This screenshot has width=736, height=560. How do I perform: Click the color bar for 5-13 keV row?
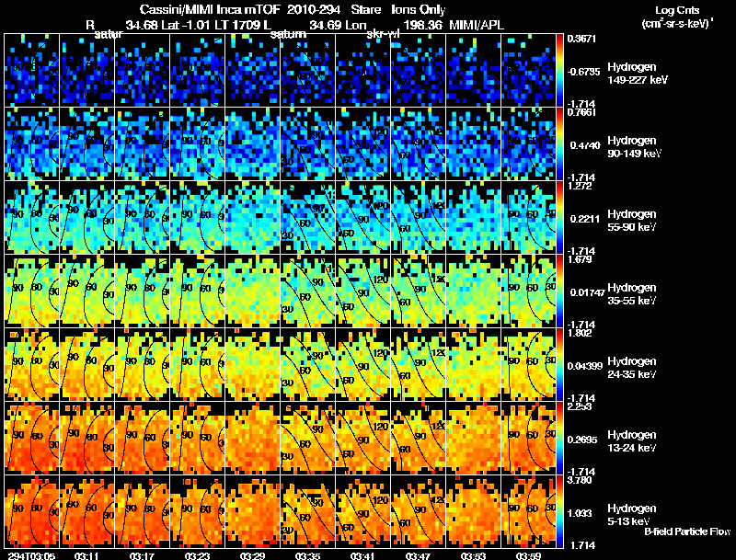point(559,512)
